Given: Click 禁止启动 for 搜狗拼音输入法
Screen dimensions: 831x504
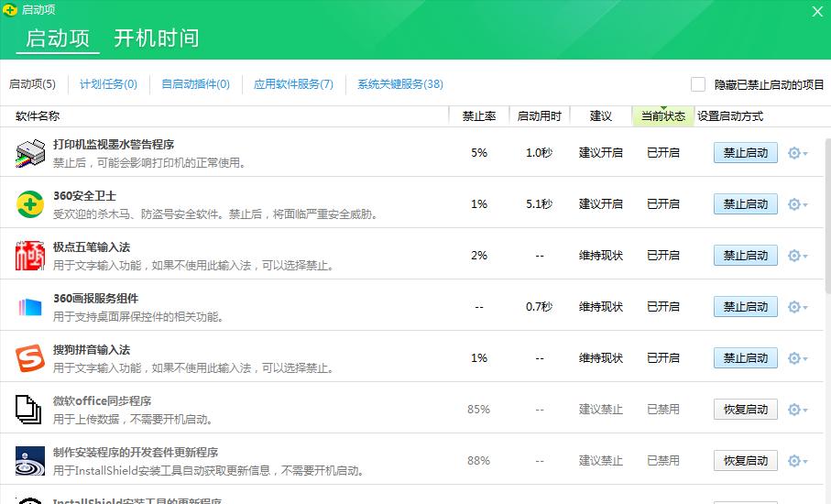Looking at the screenshot, I should 746,358.
